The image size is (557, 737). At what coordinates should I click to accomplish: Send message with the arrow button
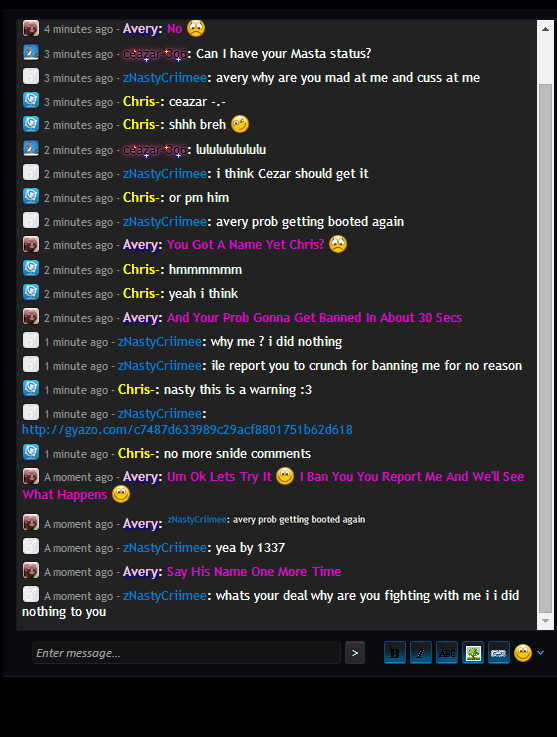[x=355, y=653]
